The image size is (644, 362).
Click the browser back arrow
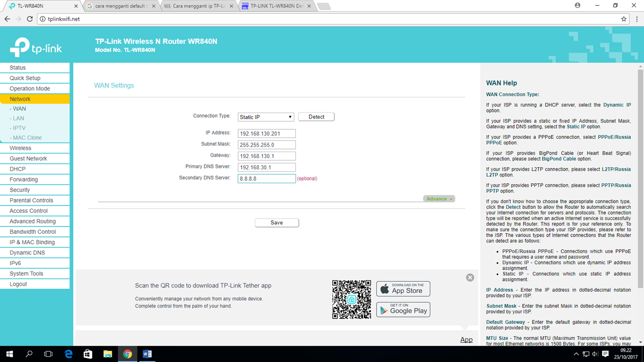[x=7, y=19]
